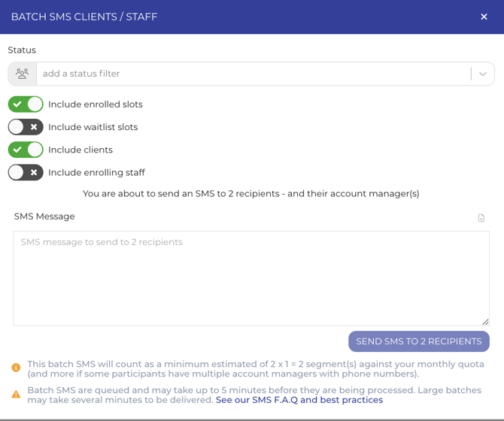Click the 'Batch SMS Clients / Staff' title
This screenshot has width=504, height=421.
(84, 17)
